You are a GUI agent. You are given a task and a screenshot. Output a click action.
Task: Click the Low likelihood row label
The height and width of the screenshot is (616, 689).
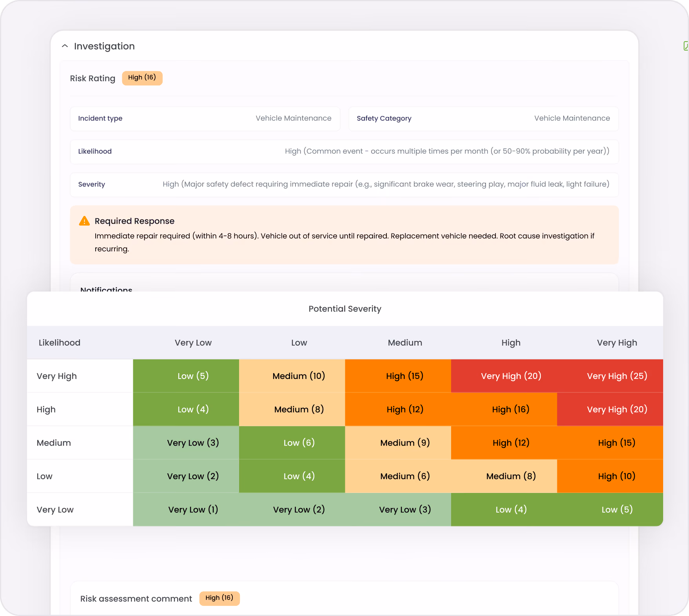coord(45,476)
